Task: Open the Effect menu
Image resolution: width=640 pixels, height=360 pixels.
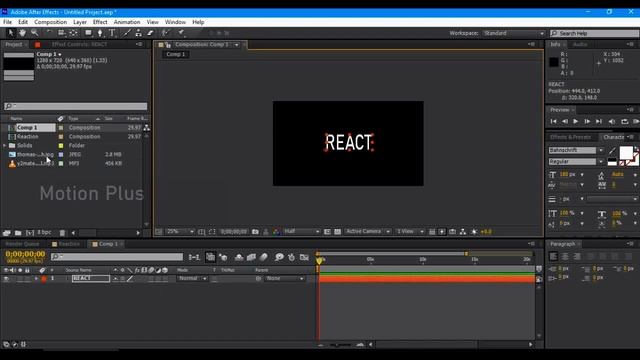Action: (100, 22)
